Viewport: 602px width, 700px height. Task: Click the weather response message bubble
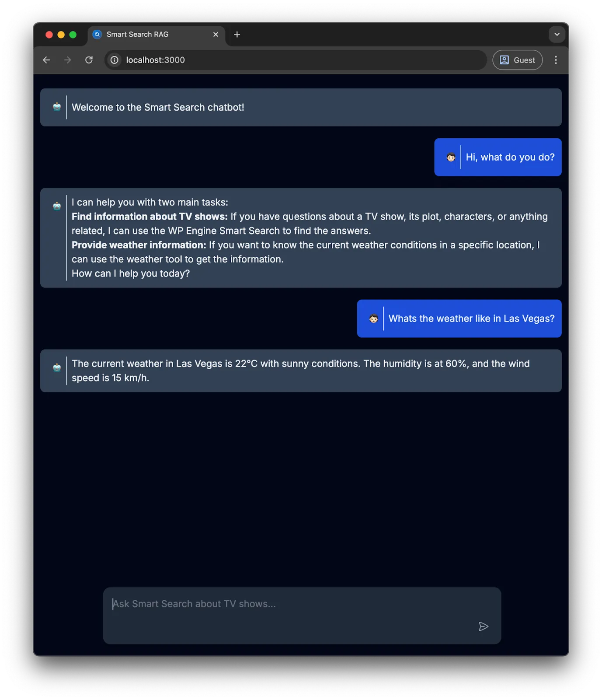[x=301, y=371]
